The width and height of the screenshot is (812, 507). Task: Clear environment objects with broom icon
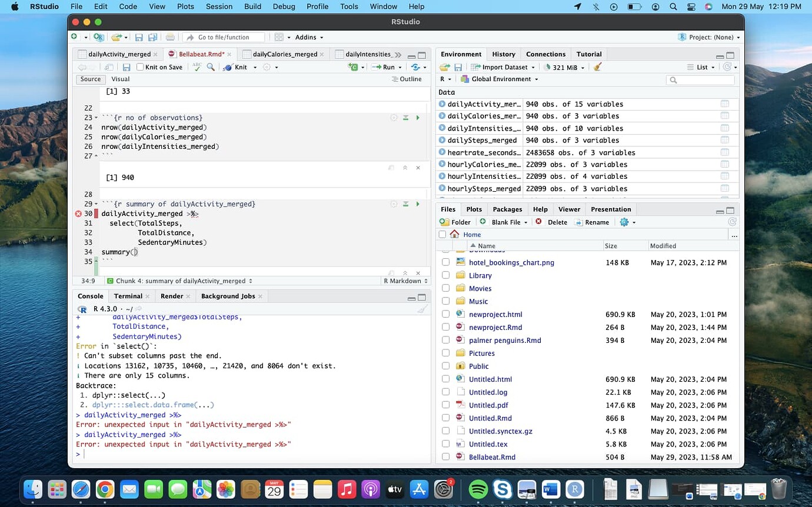598,67
